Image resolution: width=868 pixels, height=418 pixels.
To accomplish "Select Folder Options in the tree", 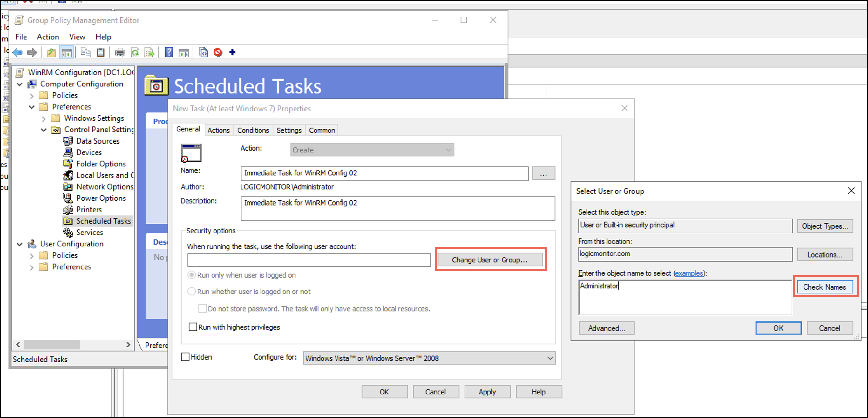I will click(101, 164).
